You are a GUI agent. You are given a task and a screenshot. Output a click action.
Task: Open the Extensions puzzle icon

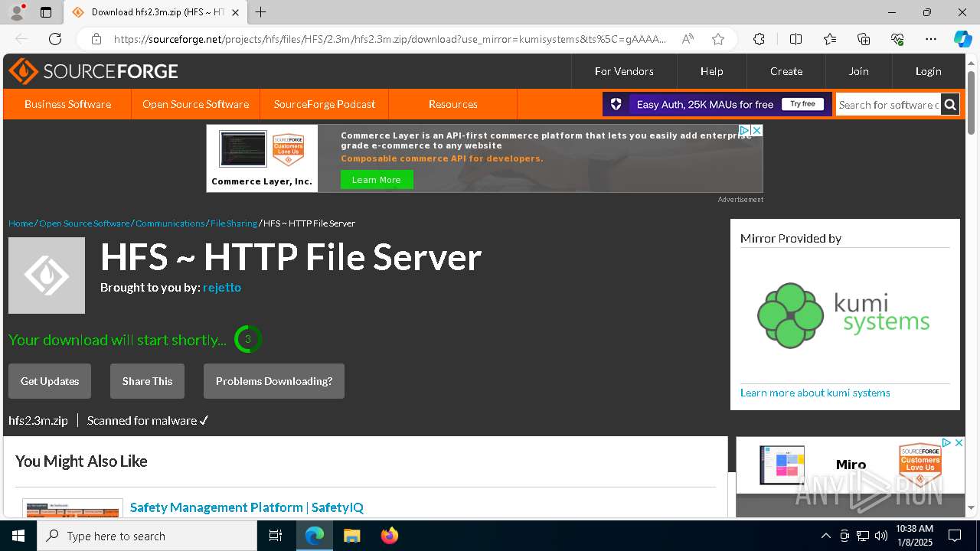(x=759, y=39)
